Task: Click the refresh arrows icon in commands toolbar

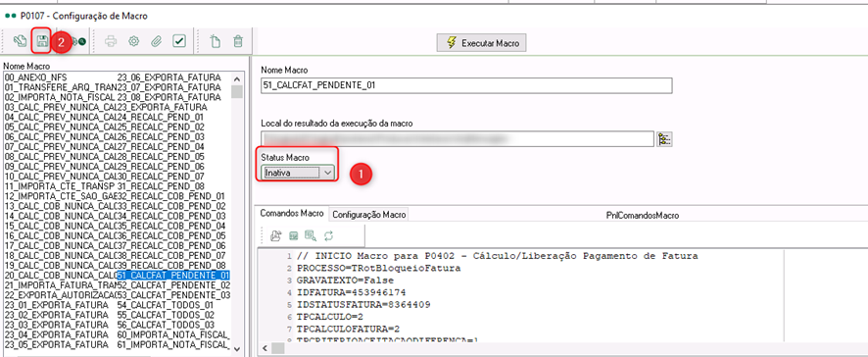Action: tap(329, 236)
